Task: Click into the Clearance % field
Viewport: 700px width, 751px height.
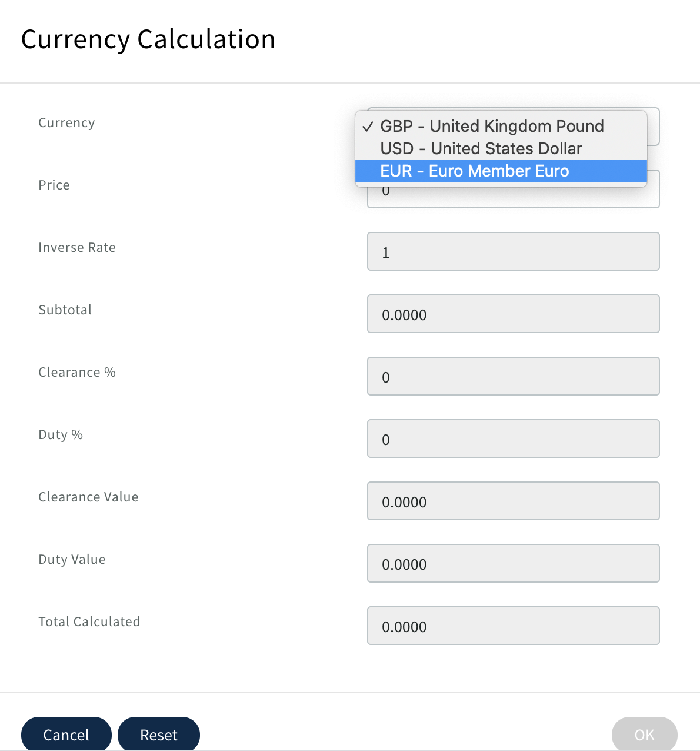Action: (x=513, y=377)
